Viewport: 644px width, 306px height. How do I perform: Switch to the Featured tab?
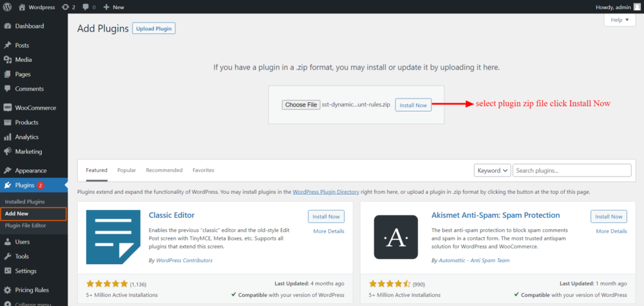(x=97, y=170)
